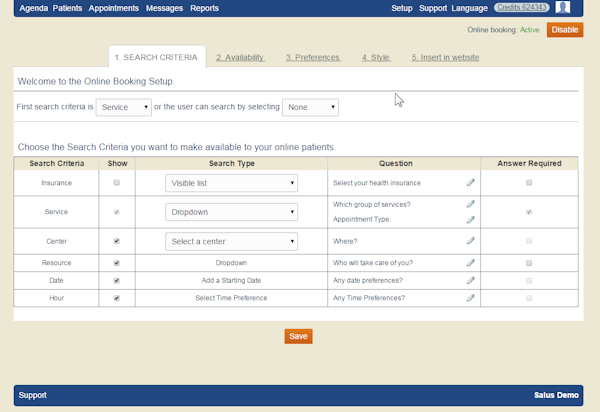The width and height of the screenshot is (600, 412).
Task: Open the Reports menu
Action: tap(204, 8)
